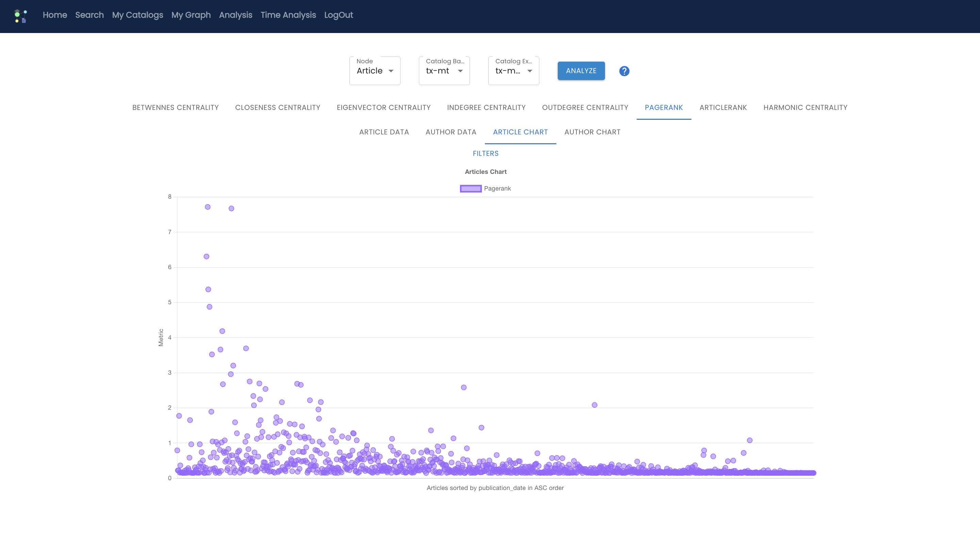Open the Author Chart sub-tab
This screenshot has height=554, width=980.
pos(592,132)
